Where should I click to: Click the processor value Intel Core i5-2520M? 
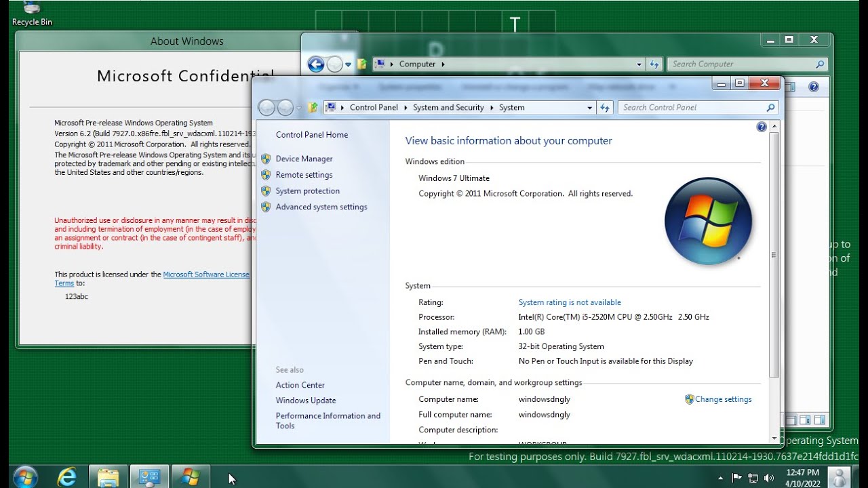click(614, 317)
